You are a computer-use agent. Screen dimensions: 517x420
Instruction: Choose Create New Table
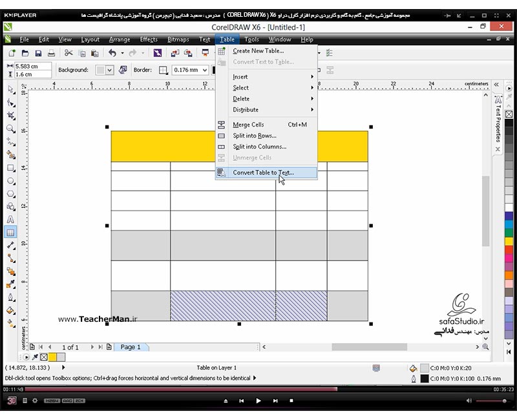(x=266, y=51)
